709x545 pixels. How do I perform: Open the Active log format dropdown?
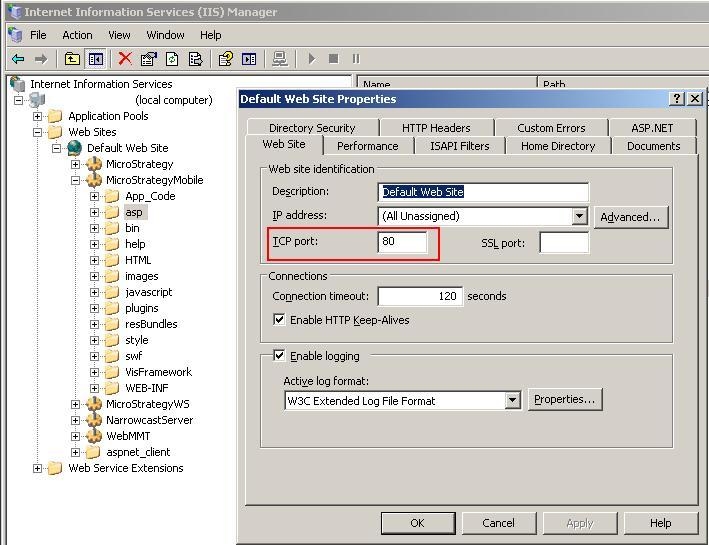512,401
